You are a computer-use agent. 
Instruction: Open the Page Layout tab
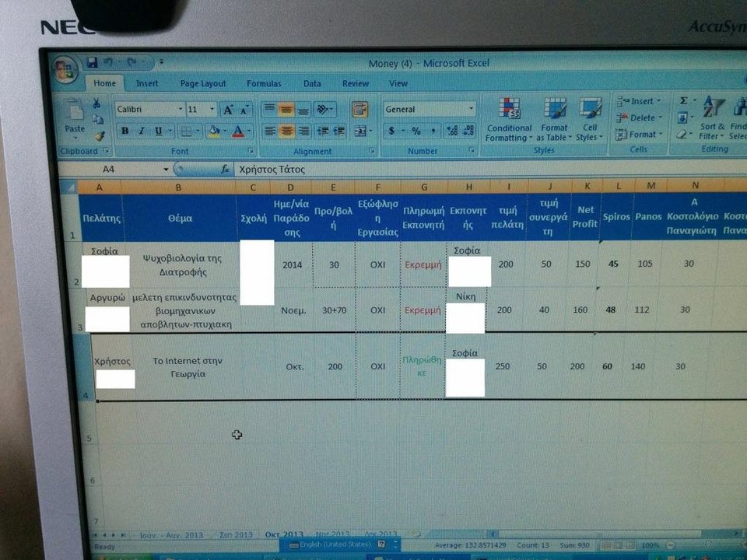click(x=203, y=83)
